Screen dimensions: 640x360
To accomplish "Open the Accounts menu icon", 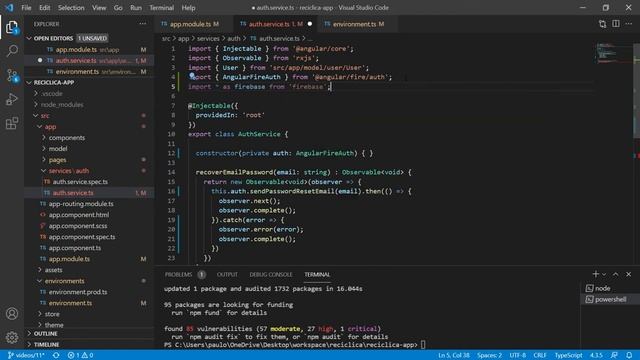I will (12, 313).
